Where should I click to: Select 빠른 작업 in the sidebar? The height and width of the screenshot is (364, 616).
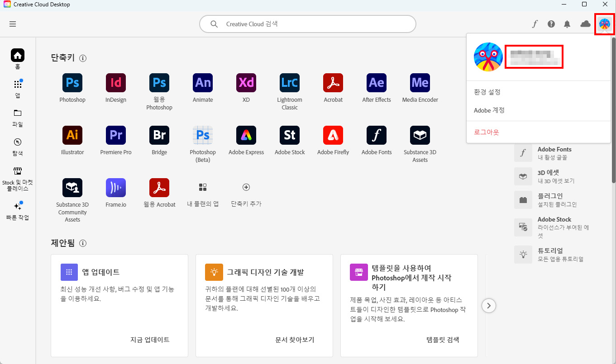pos(17,213)
